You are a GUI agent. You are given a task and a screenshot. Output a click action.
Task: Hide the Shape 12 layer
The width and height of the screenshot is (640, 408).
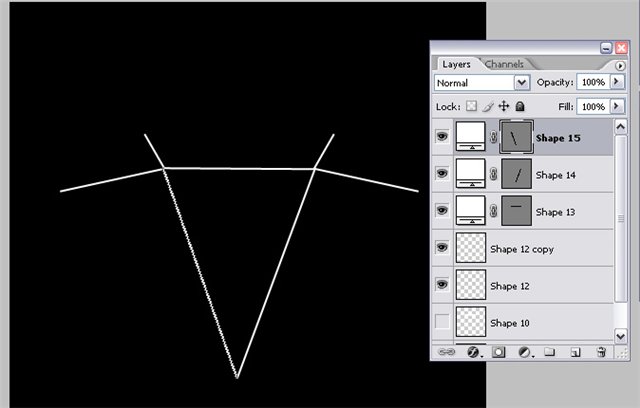click(442, 284)
